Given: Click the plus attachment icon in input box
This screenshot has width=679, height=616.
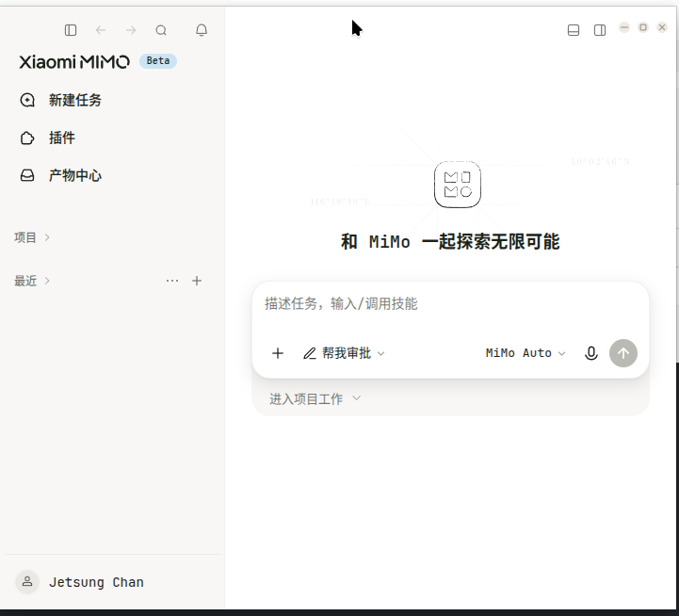Looking at the screenshot, I should pos(278,353).
